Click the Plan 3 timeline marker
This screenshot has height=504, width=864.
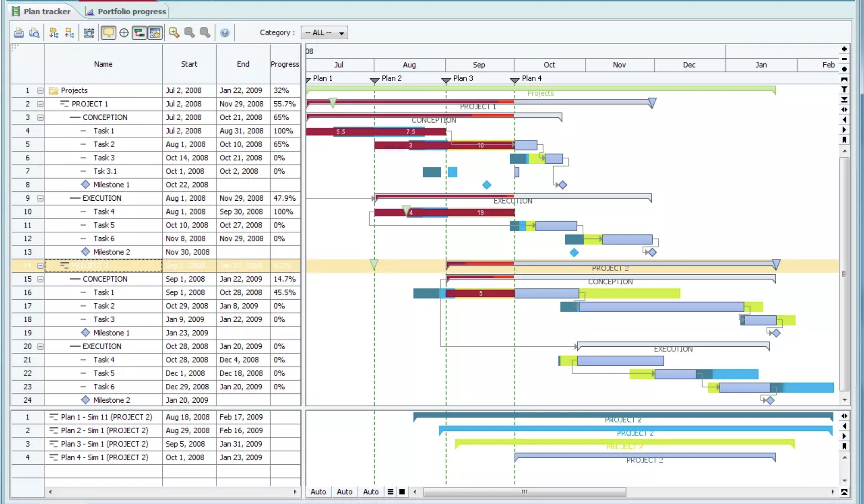457,79
